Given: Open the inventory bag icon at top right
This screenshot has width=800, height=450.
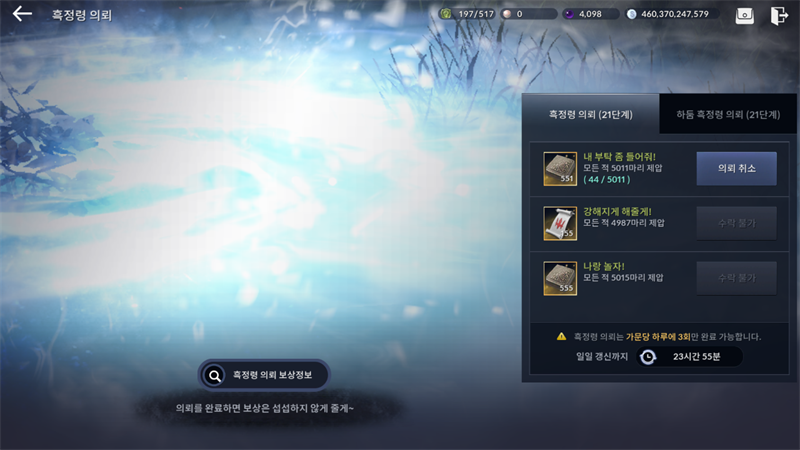Looking at the screenshot, I should click(744, 15).
